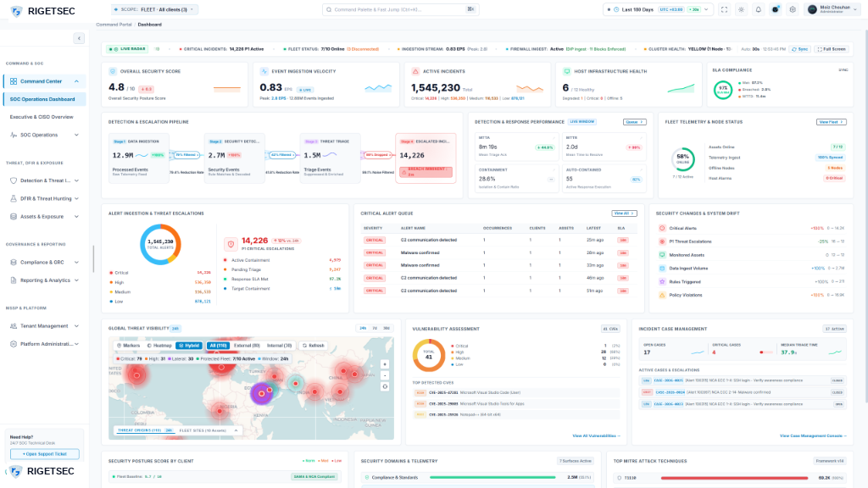
Task: Switch theme with the sun icon
Action: click(741, 9)
